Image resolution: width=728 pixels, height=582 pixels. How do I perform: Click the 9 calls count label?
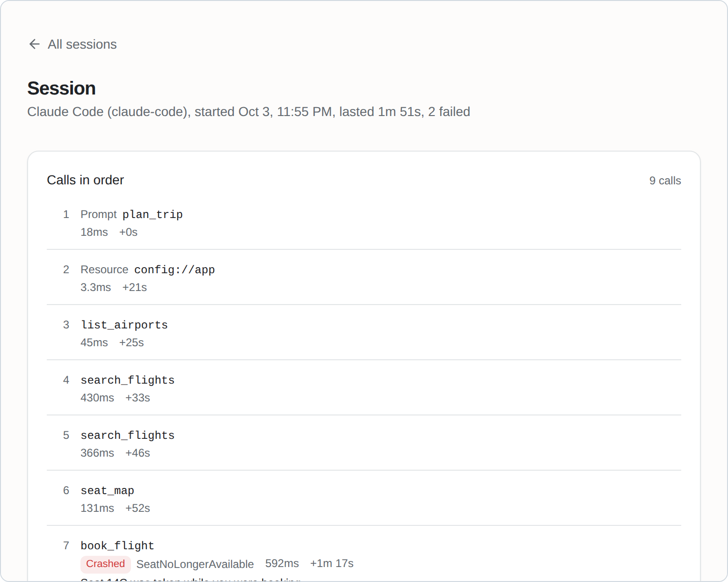(665, 181)
